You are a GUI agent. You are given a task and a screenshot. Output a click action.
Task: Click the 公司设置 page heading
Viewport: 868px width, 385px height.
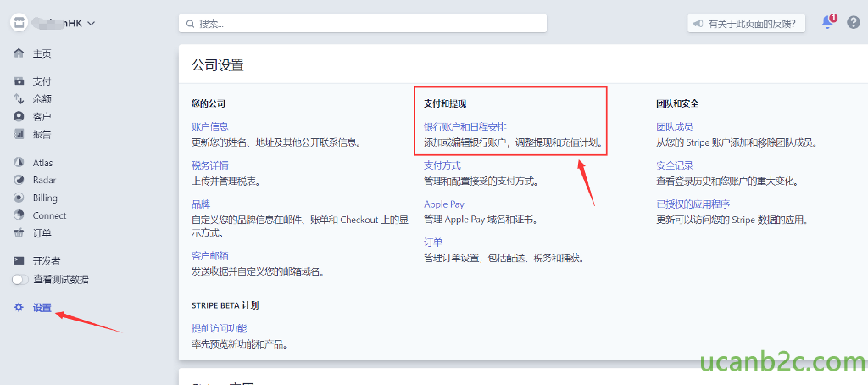[218, 65]
